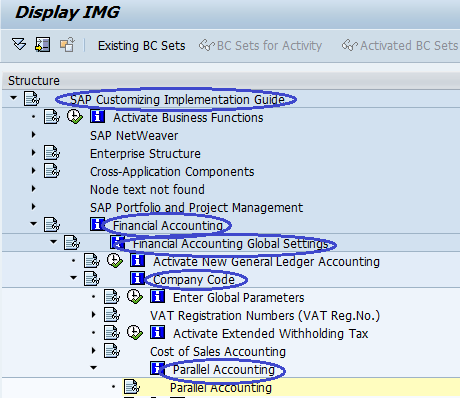The image size is (460, 398).
Task: Open documentation icon for Financial Accounting Global Settings
Action: click(x=72, y=243)
